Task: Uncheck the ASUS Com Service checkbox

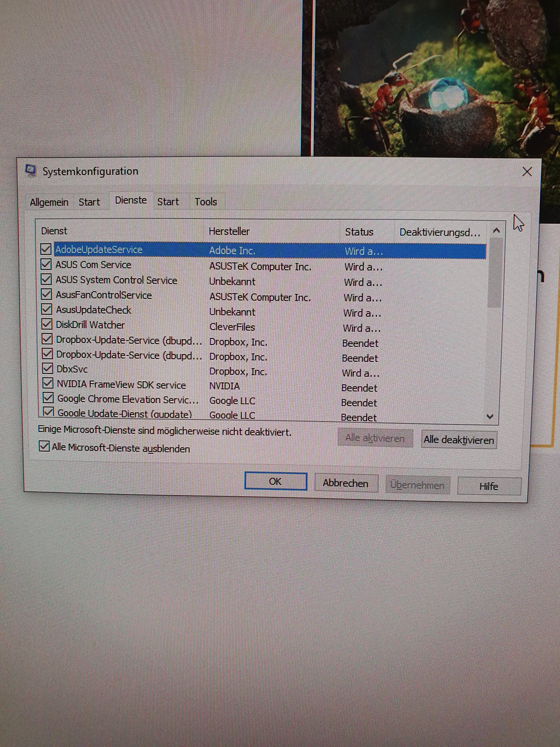Action: (46, 264)
